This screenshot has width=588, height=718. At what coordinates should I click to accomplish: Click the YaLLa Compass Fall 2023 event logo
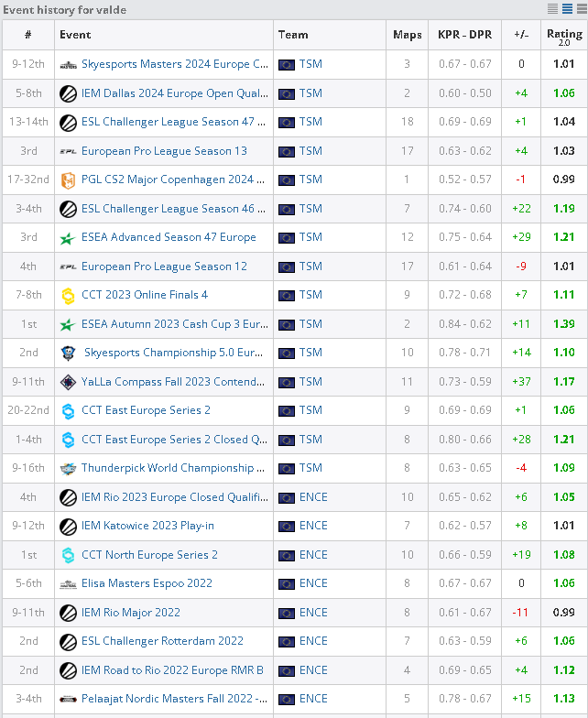pos(68,382)
